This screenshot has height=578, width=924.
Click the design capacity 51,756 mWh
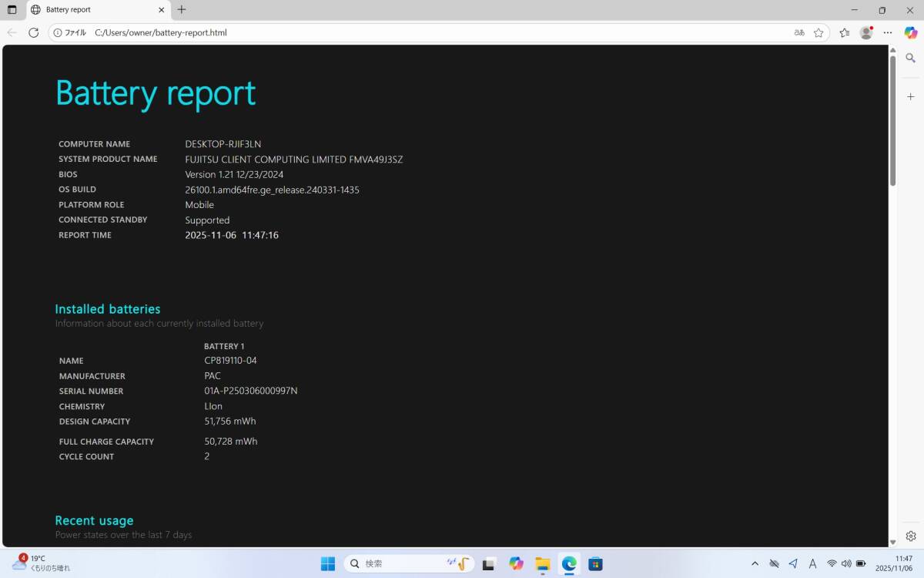[x=230, y=422]
